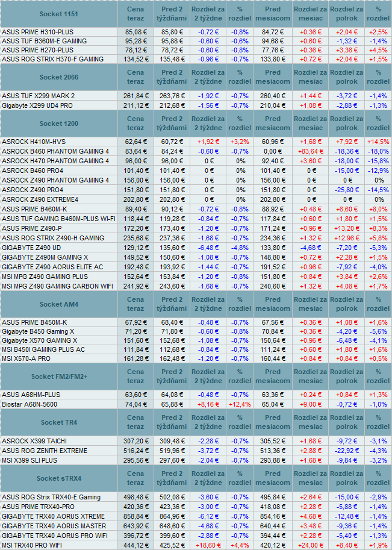Click Gigabyte B450 Gaming X name
392x550 pixels.
(38, 331)
